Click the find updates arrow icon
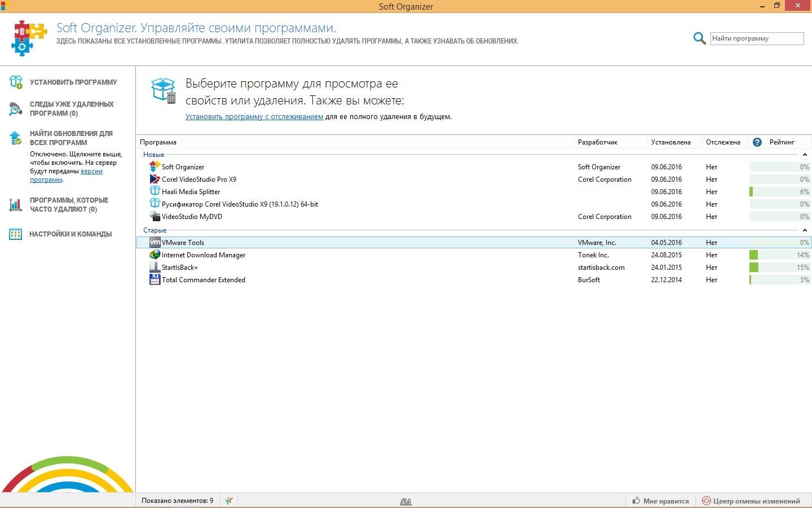 click(15, 138)
